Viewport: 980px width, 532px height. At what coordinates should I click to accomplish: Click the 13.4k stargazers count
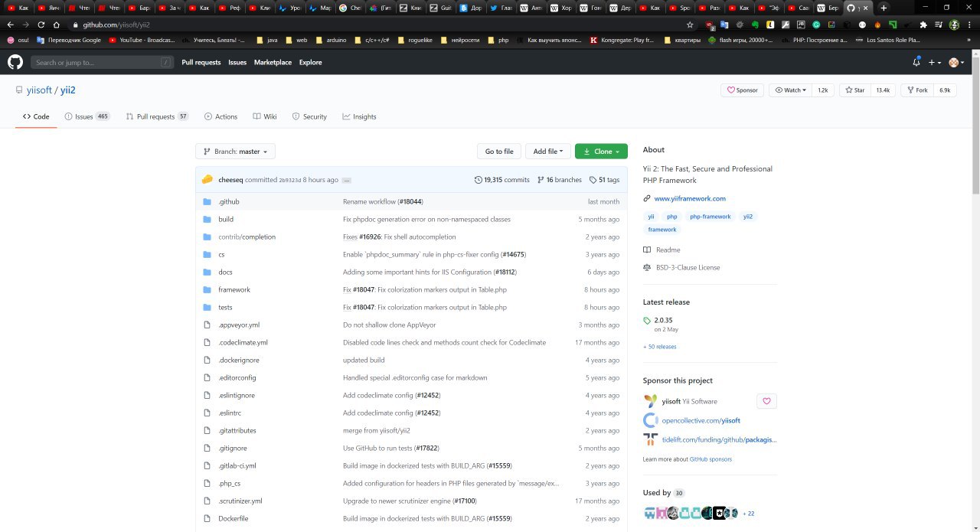pyautogui.click(x=883, y=90)
